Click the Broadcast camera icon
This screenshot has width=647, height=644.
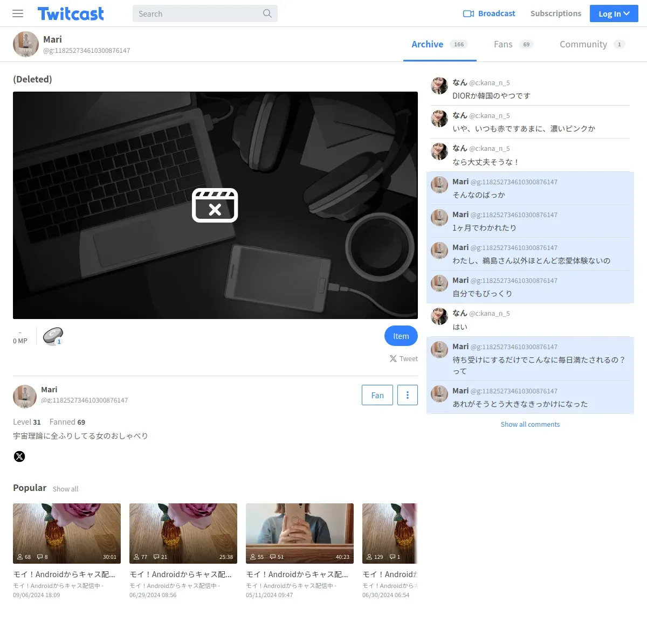pos(469,13)
